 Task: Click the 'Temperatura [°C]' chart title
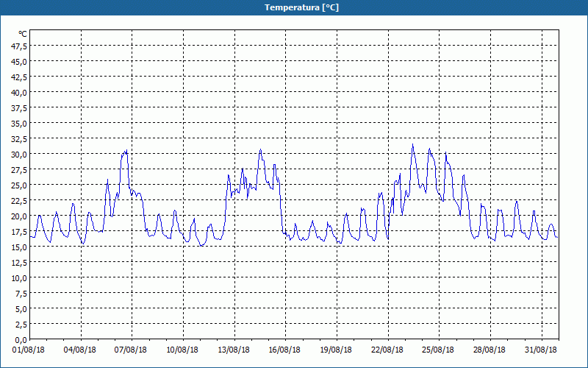[x=301, y=7]
